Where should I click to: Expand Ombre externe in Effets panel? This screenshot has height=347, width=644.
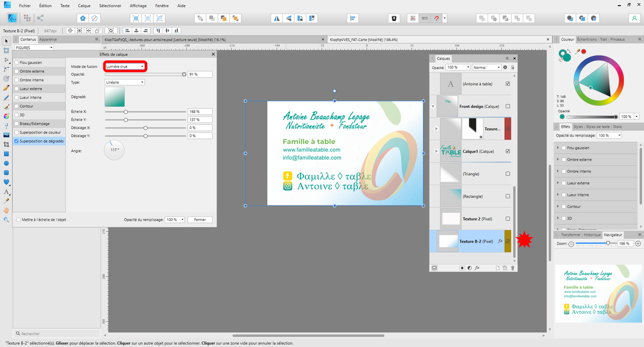(558, 160)
